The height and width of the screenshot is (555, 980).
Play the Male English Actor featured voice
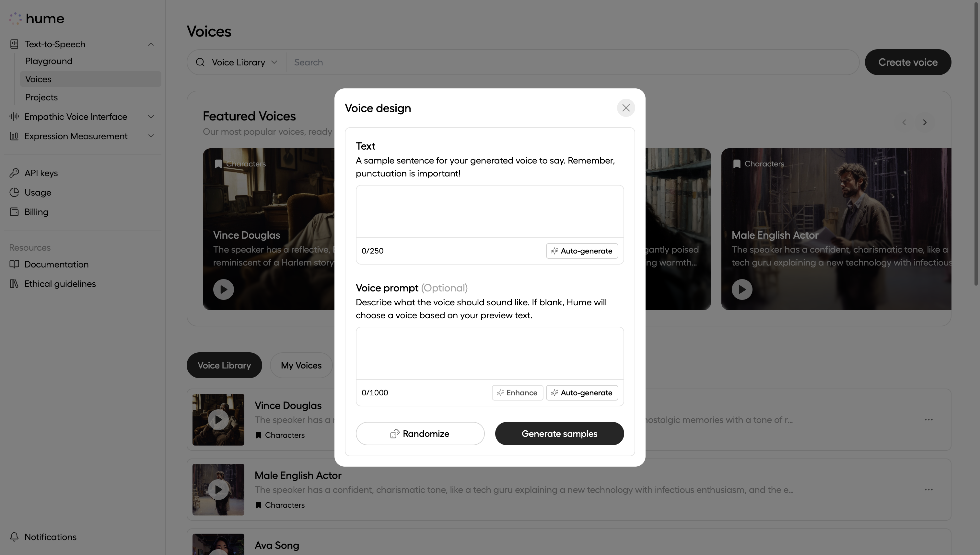(742, 289)
